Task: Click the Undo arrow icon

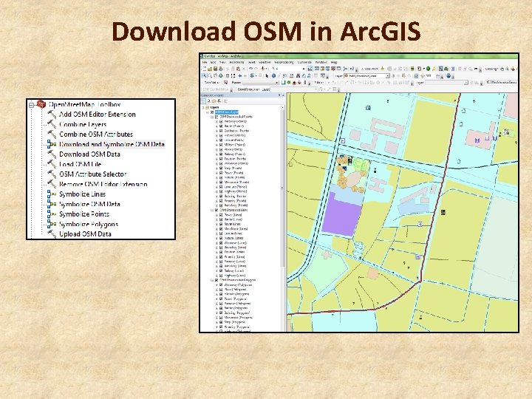Action: (x=250, y=69)
